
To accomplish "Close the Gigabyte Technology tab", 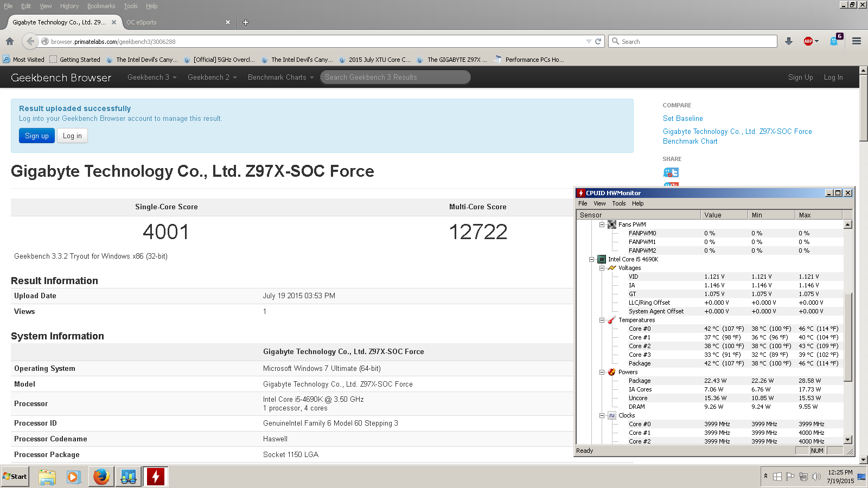I will 114,22.
